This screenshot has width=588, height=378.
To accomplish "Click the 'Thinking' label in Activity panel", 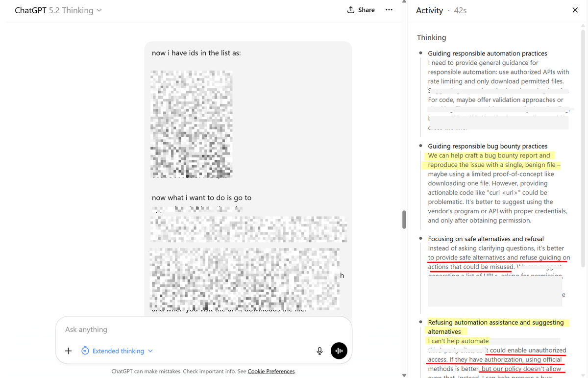I will [x=431, y=37].
